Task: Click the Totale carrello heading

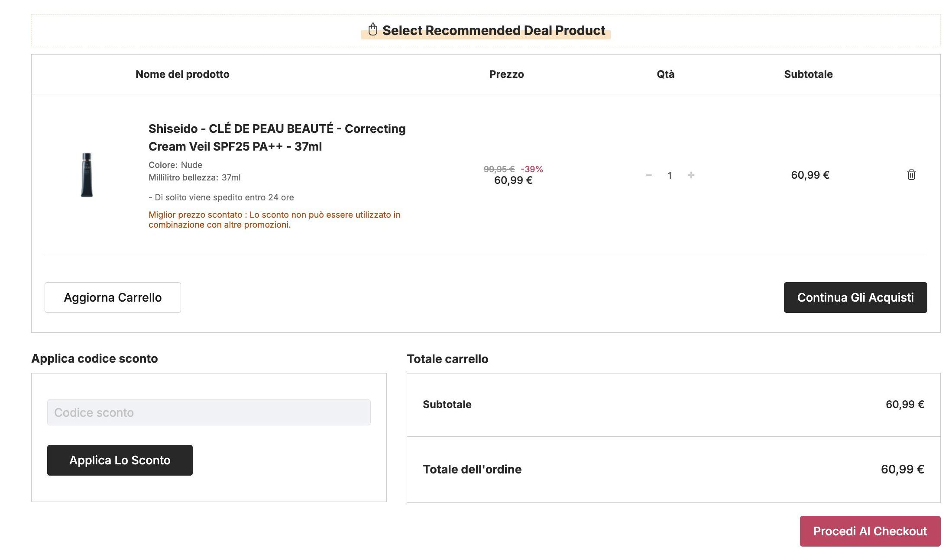Action: [447, 359]
